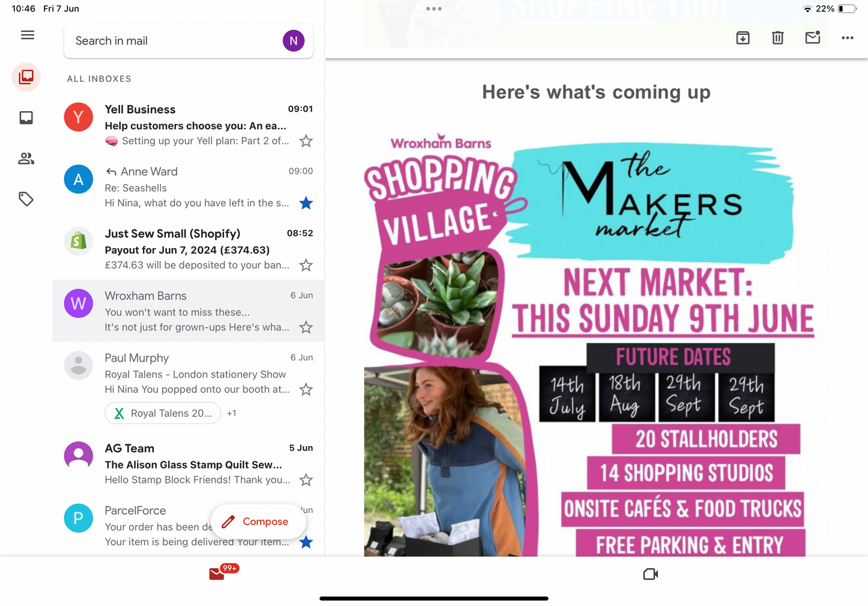Star the Just Sew Small Shopify email
The height and width of the screenshot is (606, 868).
pyautogui.click(x=306, y=265)
